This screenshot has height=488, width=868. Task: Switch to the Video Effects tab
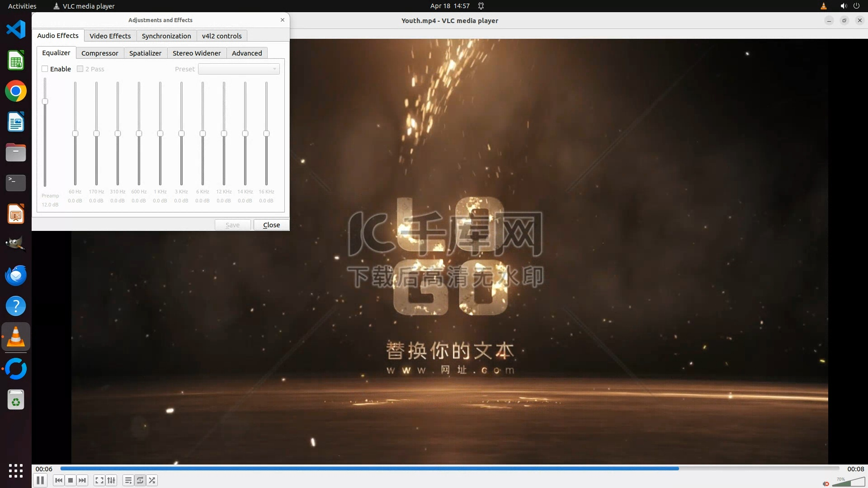(x=110, y=36)
